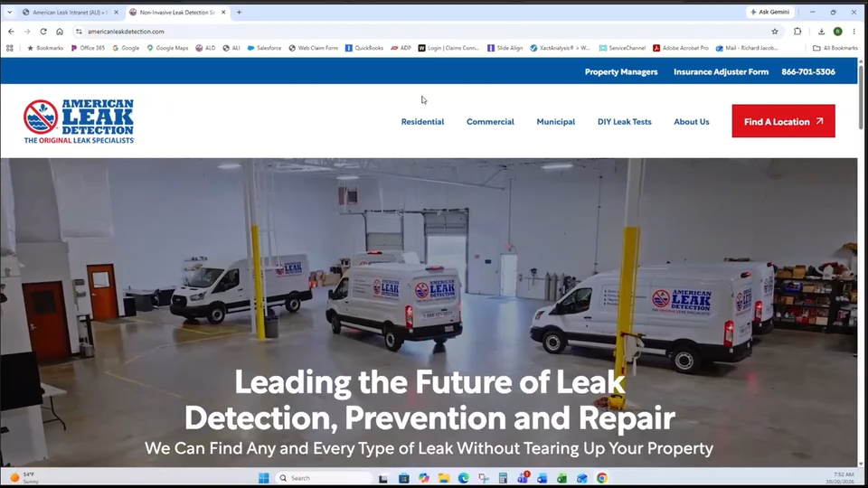Open the About Us menu item
This screenshot has width=868, height=488.
(692, 122)
